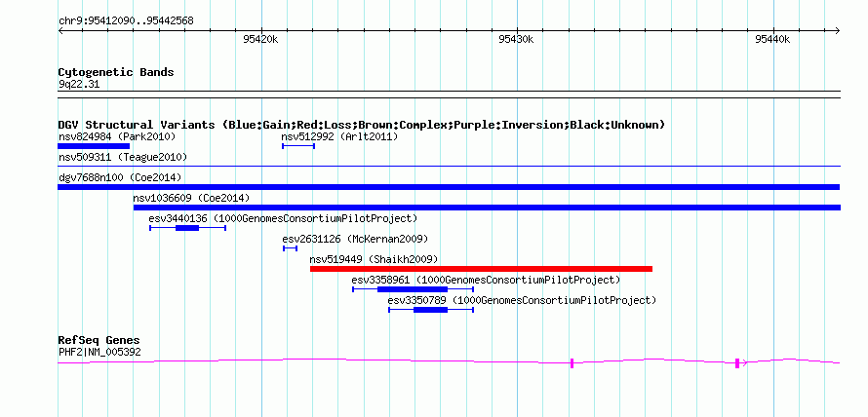Open the nsv509311 (Teague2010) label
The width and height of the screenshot is (868, 417).
tap(123, 157)
